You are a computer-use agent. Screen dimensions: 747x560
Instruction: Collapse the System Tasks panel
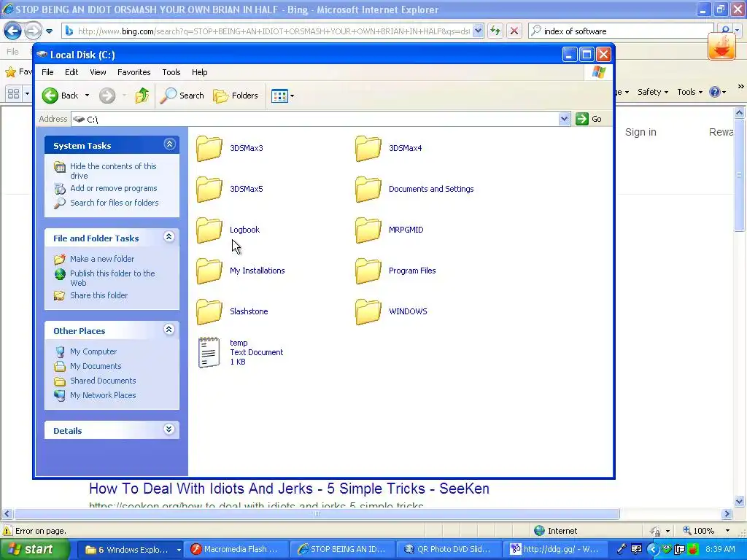169,144
